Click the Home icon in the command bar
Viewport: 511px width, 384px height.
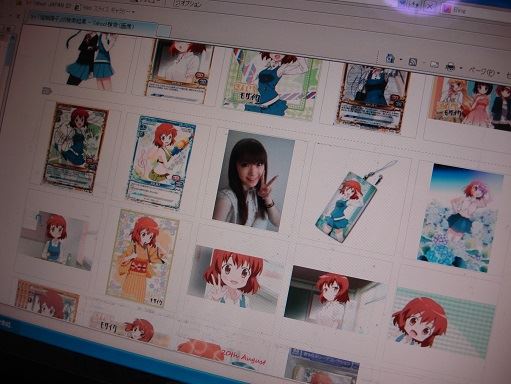[390, 58]
